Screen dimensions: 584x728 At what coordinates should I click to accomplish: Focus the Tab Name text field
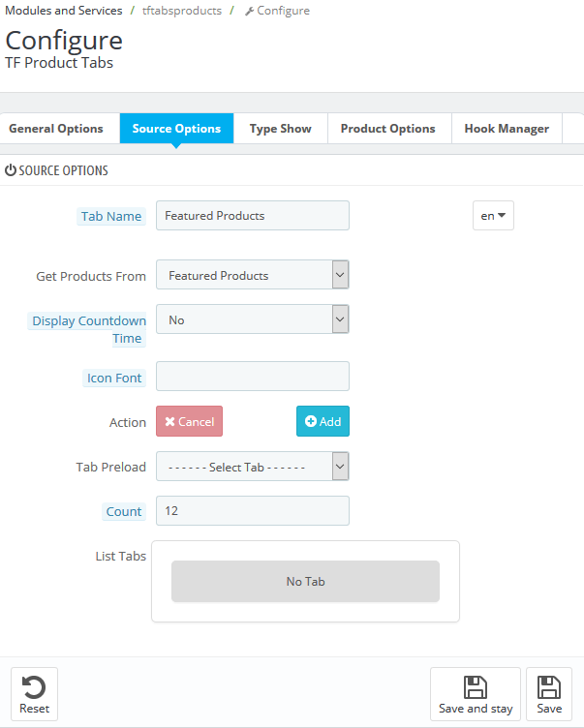point(252,216)
